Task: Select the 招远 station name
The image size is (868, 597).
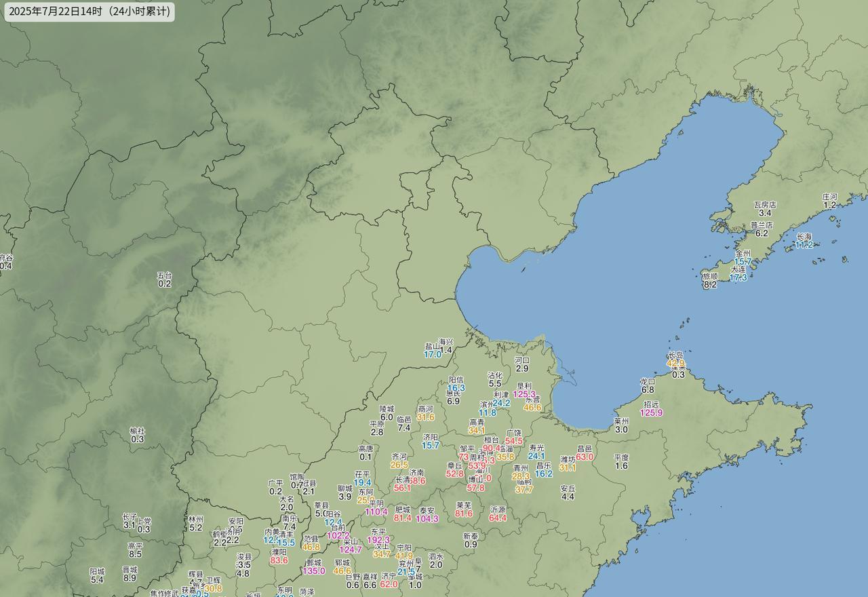Action: 651,404
